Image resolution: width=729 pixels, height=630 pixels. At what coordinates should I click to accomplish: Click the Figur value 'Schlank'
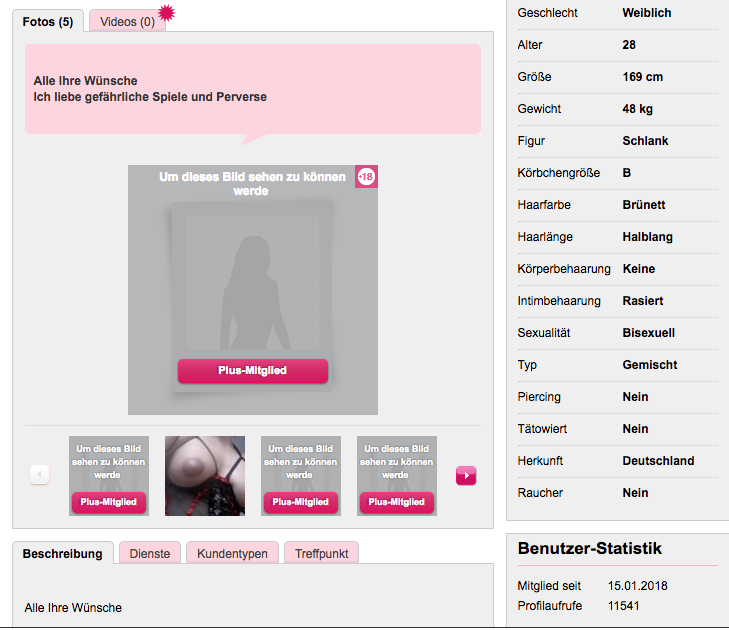[645, 141]
